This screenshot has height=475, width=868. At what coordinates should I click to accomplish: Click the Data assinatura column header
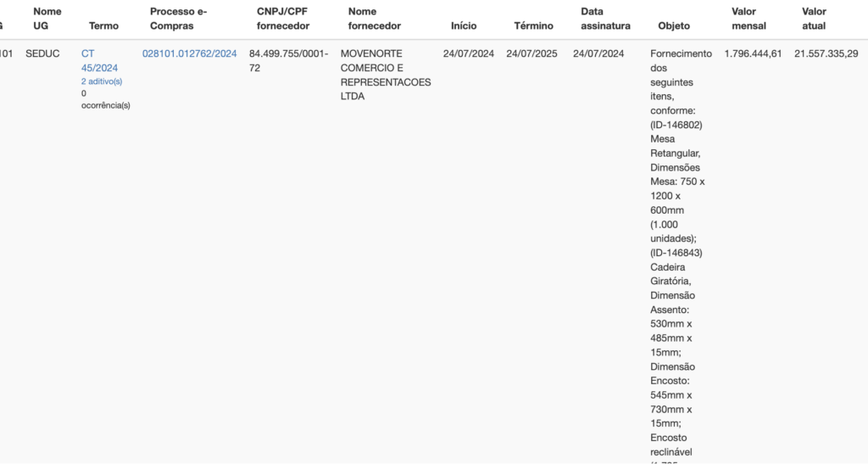pos(605,19)
